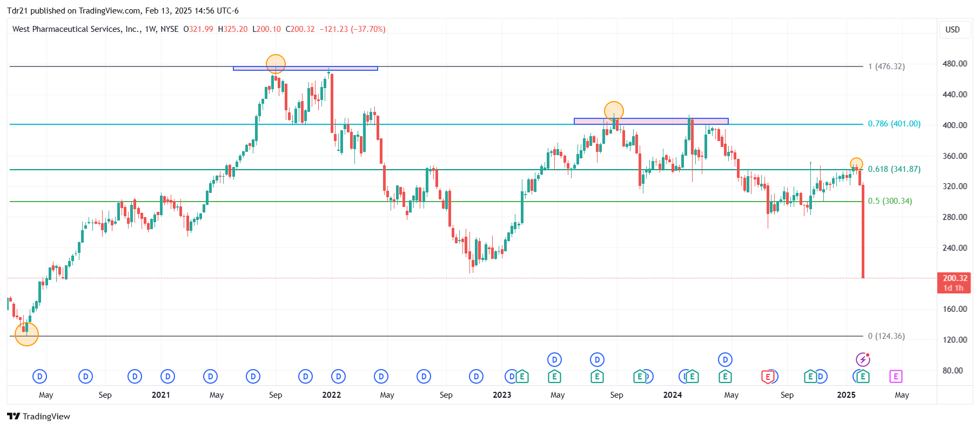The image size is (980, 428).
Task: Click the dividend marker just before 2025
Action: coord(821,376)
